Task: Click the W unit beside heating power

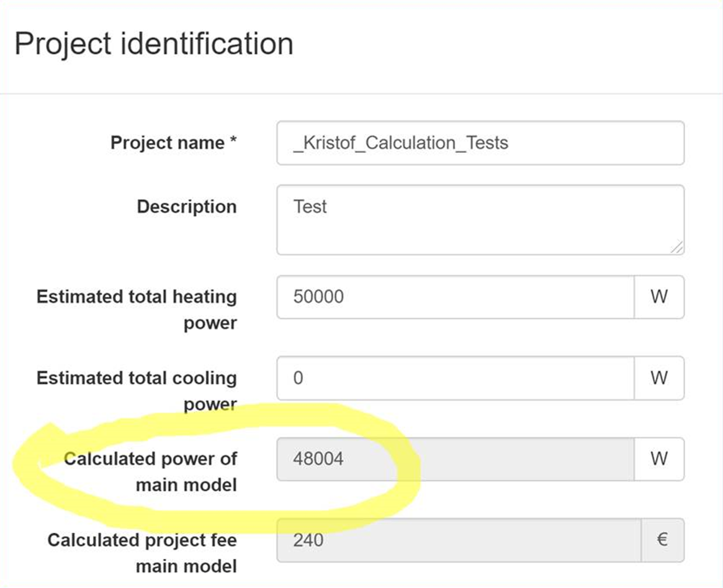Action: 659,297
